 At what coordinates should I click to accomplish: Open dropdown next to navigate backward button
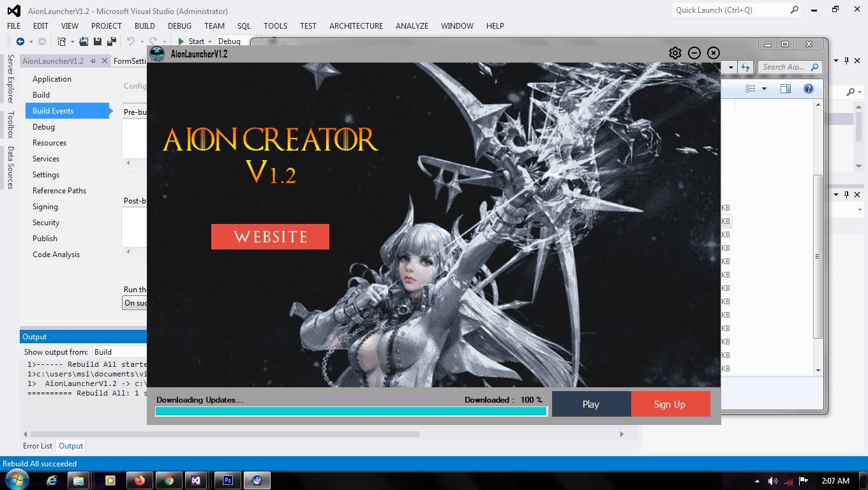point(31,41)
